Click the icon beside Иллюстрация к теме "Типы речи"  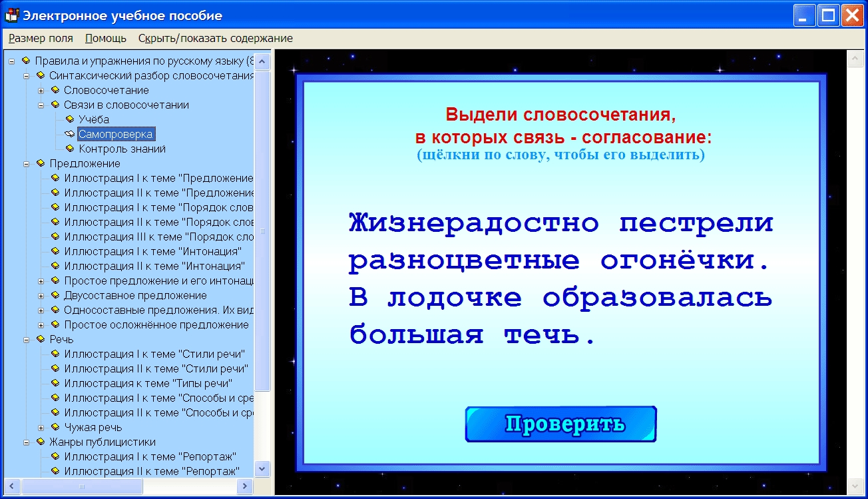click(x=55, y=383)
